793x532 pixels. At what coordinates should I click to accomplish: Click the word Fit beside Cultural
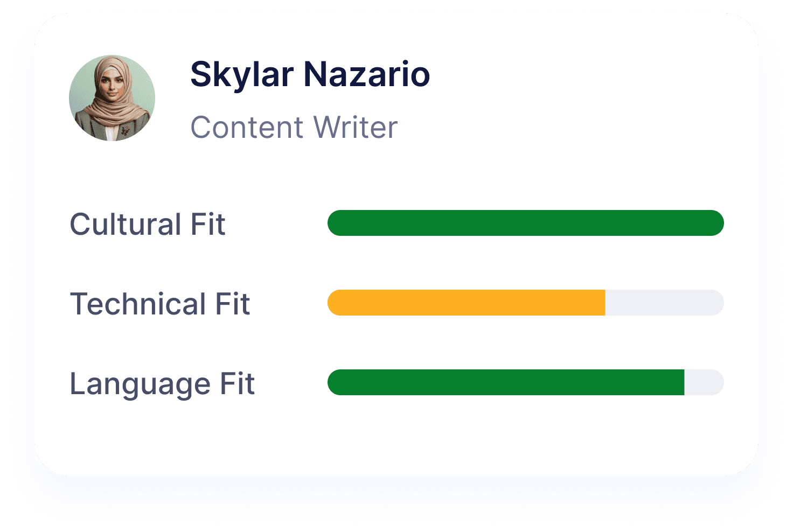click(208, 224)
